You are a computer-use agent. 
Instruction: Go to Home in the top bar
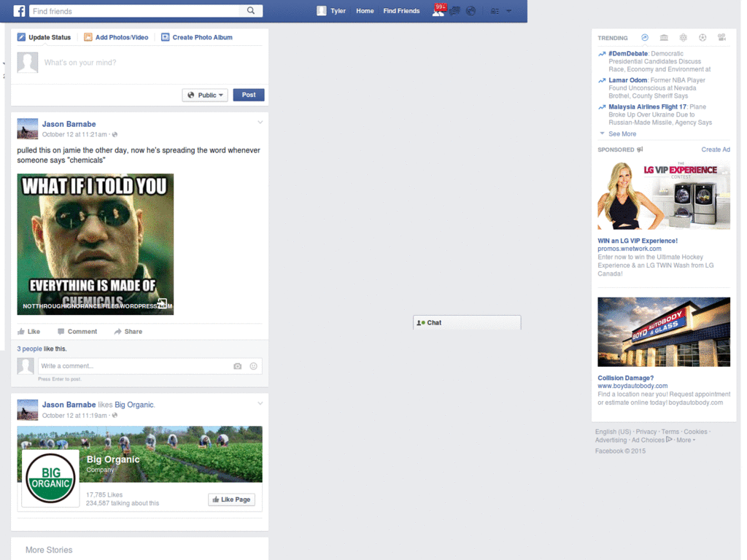(365, 11)
